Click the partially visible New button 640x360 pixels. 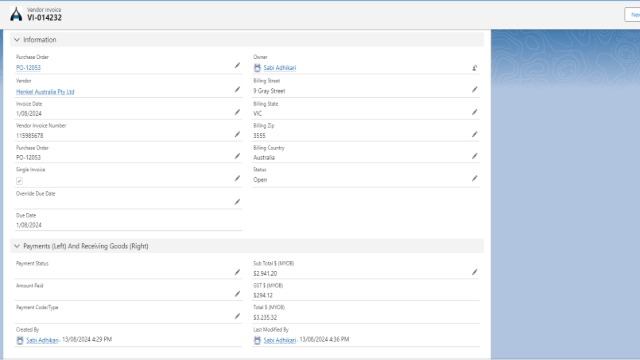(632, 15)
